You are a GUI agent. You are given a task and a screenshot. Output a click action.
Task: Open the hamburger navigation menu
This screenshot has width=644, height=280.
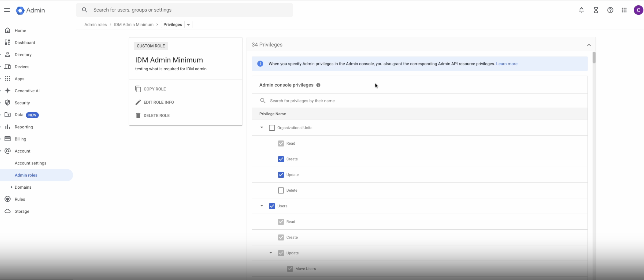pos(7,10)
